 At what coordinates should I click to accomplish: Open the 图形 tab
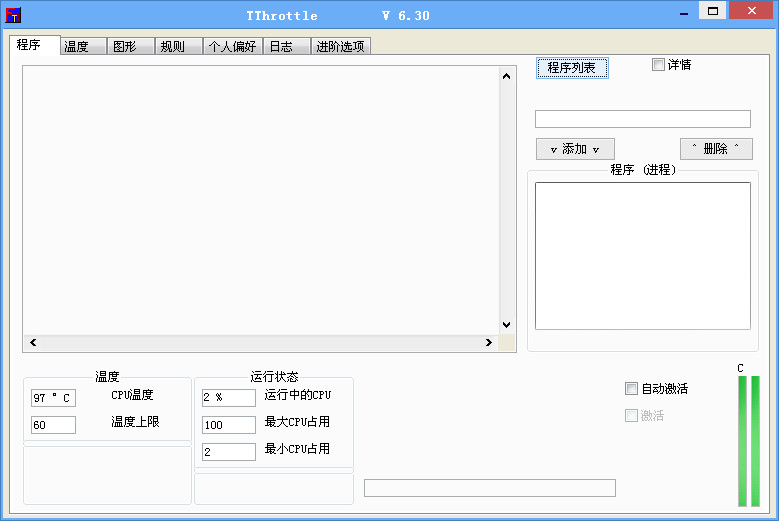[x=131, y=46]
